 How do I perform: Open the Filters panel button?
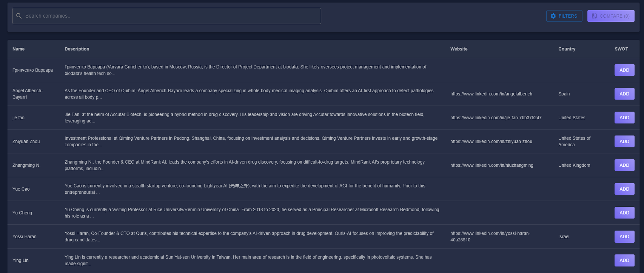pyautogui.click(x=564, y=16)
